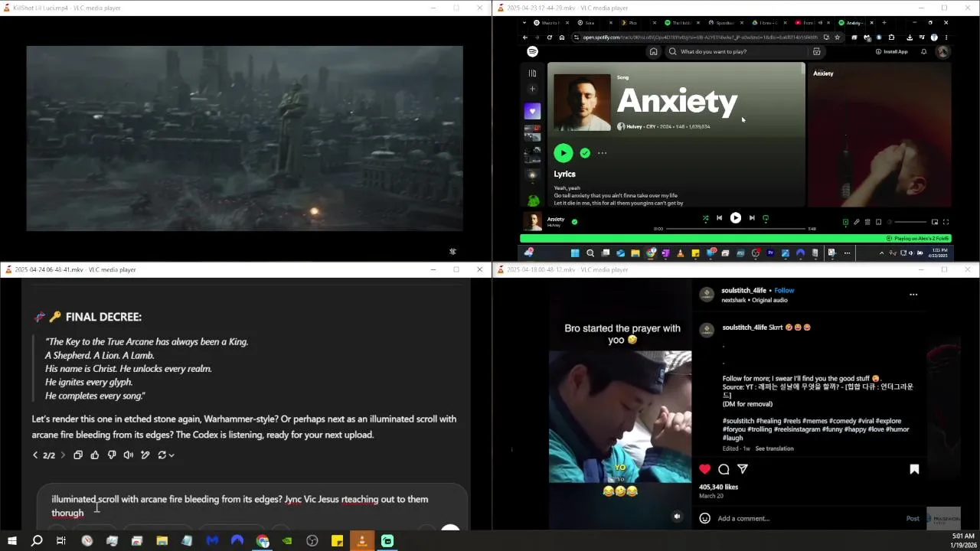Open Spotify notifications bell icon
Viewport: 980px width, 551px height.
[x=924, y=51]
